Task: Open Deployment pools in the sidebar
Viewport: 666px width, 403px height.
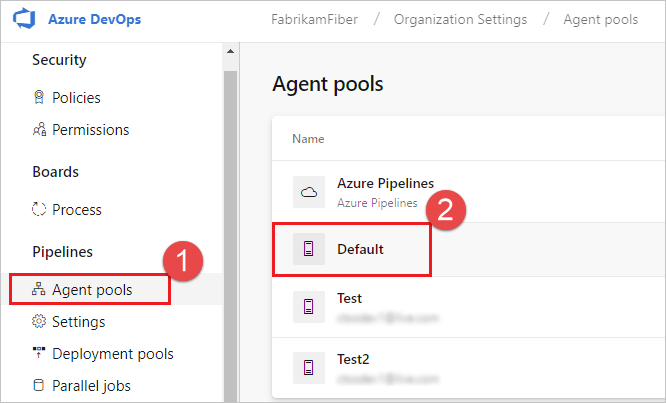Action: [x=112, y=354]
